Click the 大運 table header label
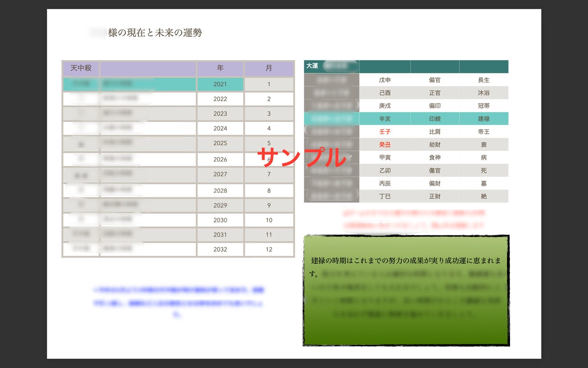Image resolution: width=588 pixels, height=368 pixels. pos(312,66)
